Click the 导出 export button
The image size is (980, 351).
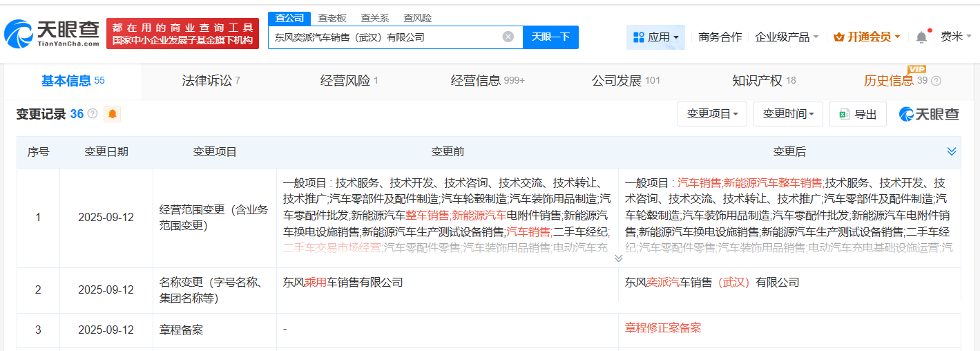tap(858, 114)
